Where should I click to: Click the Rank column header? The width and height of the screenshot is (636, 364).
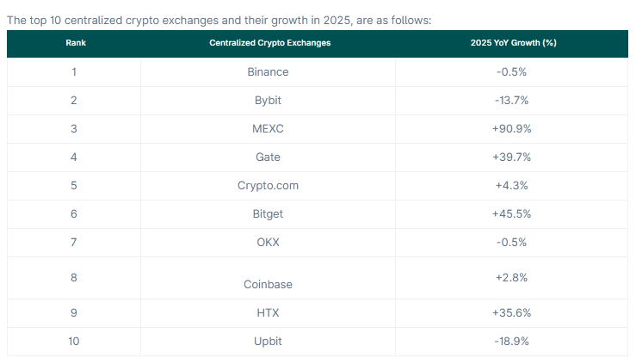click(74, 43)
